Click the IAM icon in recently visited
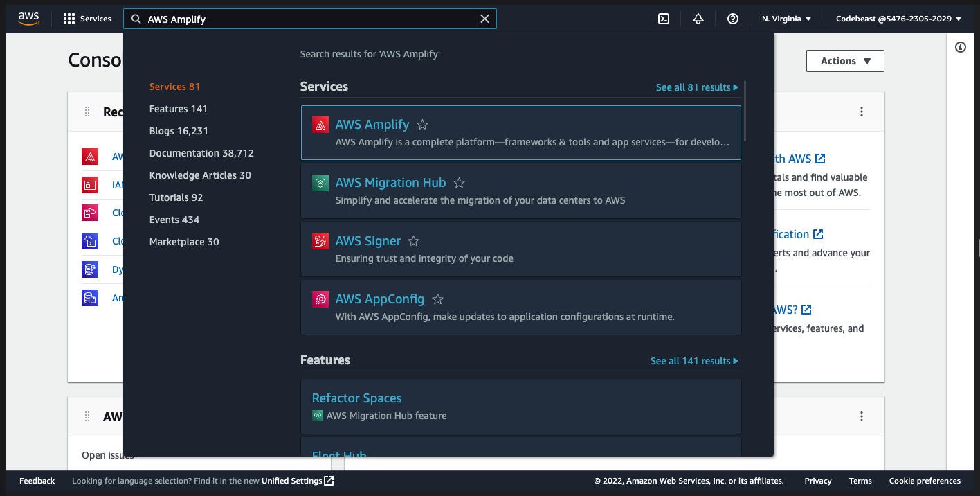This screenshot has width=980, height=496. point(90,185)
